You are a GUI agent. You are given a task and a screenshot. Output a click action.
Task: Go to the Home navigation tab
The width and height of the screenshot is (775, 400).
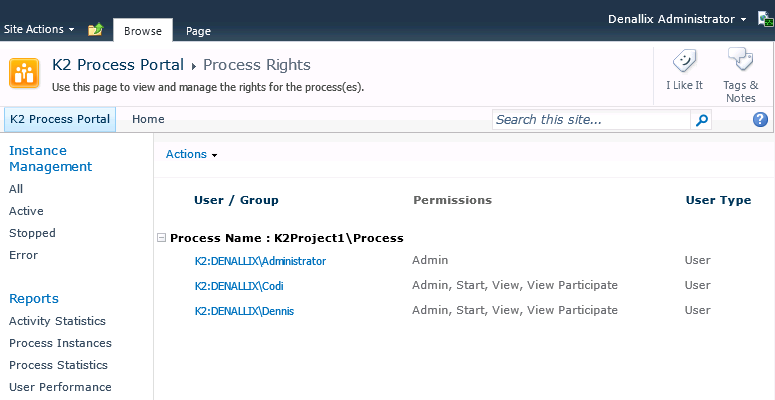point(148,119)
